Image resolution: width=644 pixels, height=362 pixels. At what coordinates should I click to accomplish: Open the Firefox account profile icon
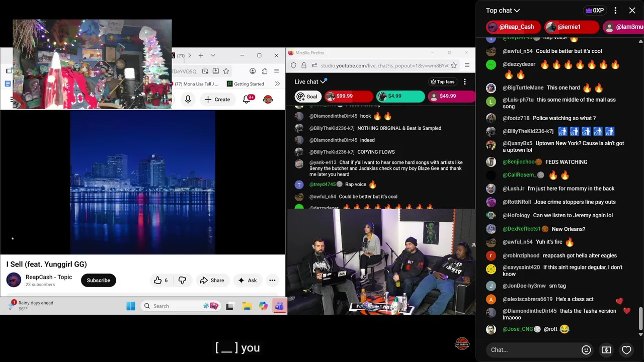pos(253,71)
